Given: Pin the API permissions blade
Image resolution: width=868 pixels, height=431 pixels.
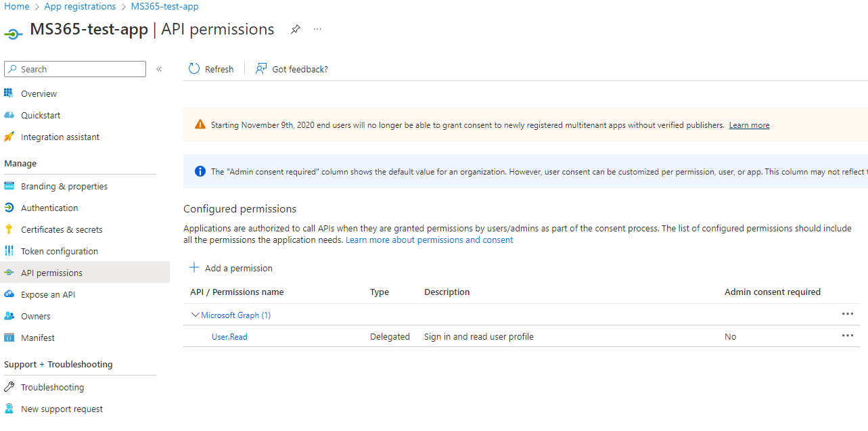Looking at the screenshot, I should coord(295,30).
